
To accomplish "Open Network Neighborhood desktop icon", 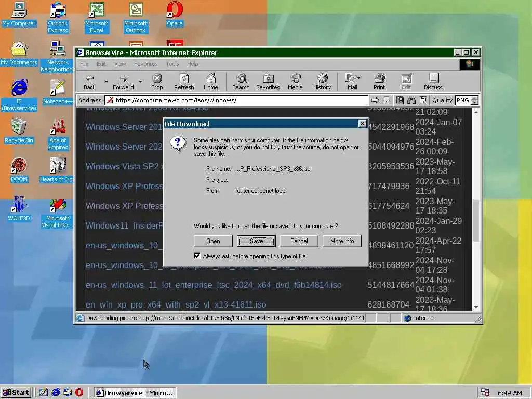I will [58, 56].
